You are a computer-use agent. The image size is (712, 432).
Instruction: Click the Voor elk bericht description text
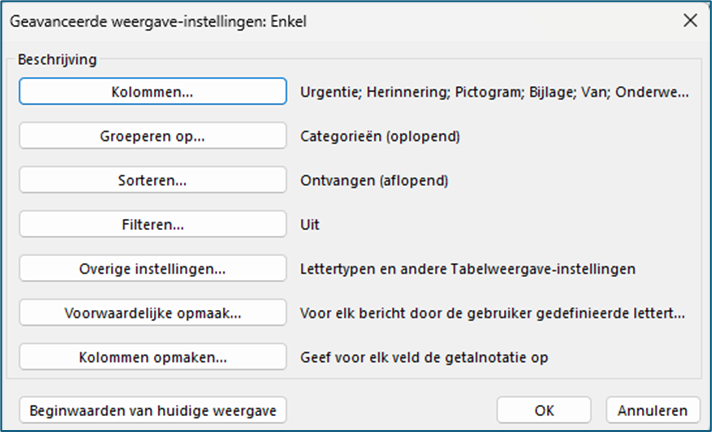[x=492, y=313]
